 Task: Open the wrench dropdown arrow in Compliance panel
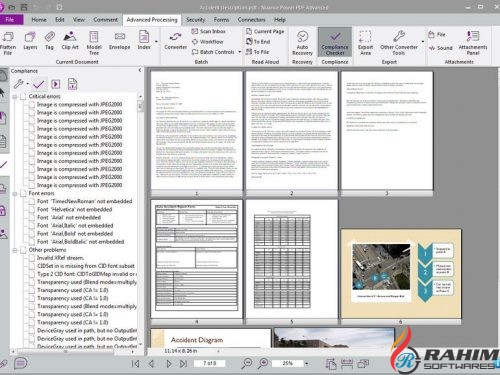pyautogui.click(x=27, y=84)
